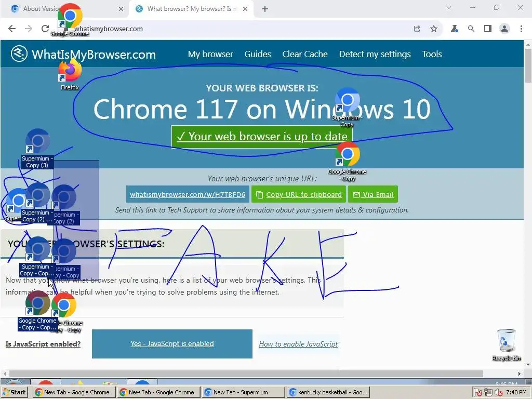532x399 pixels.
Task: Select the Google Chrome shortcut near address bar
Action: tap(70, 20)
